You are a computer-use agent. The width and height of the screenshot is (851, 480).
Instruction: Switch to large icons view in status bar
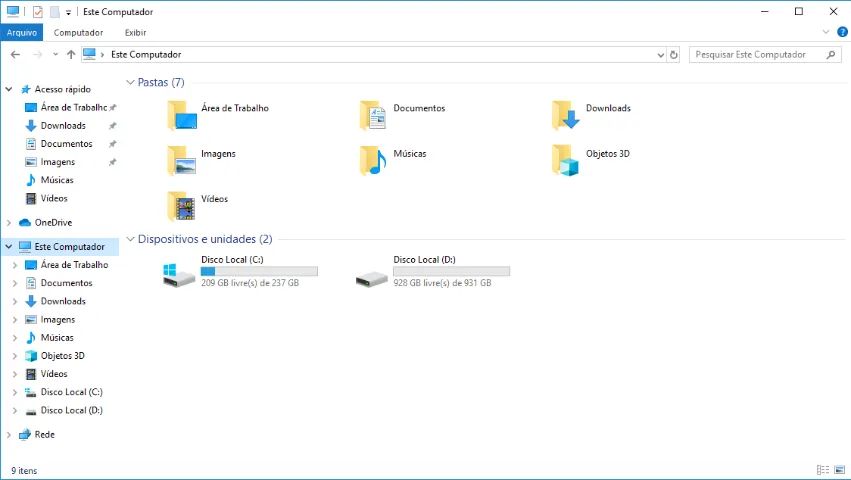[x=838, y=470]
